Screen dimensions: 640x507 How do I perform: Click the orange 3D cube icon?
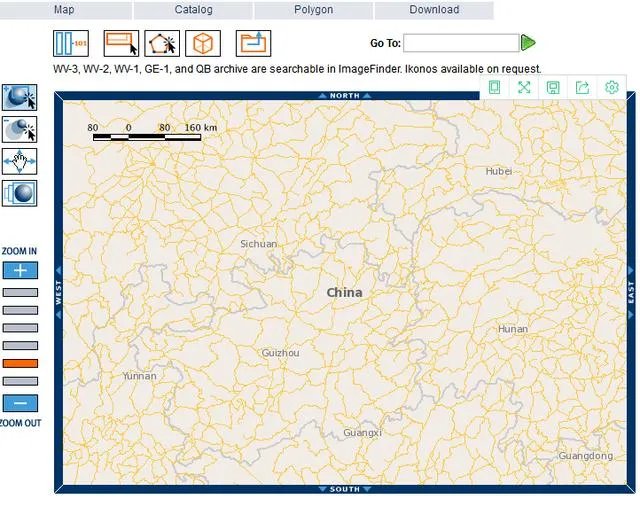tap(203, 43)
